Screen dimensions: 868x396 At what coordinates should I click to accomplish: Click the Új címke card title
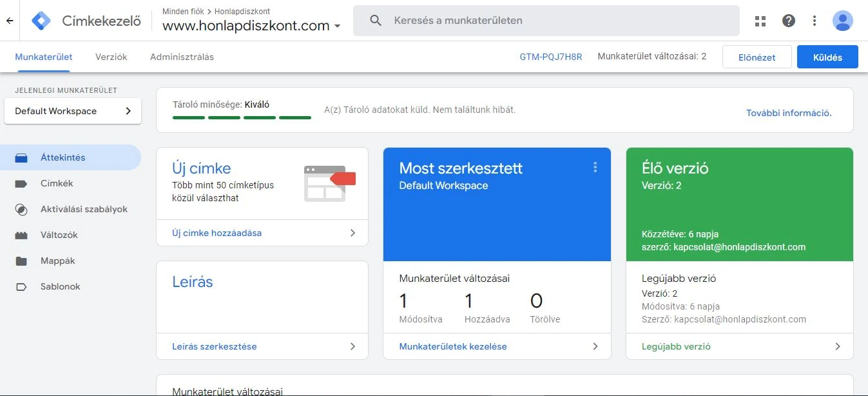(202, 168)
